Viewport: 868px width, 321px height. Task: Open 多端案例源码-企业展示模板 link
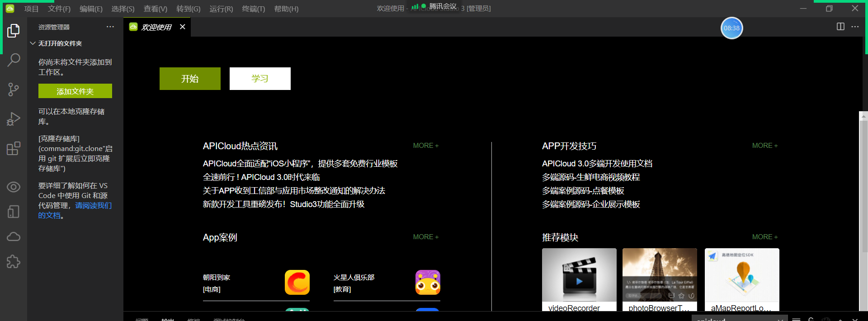[591, 204]
